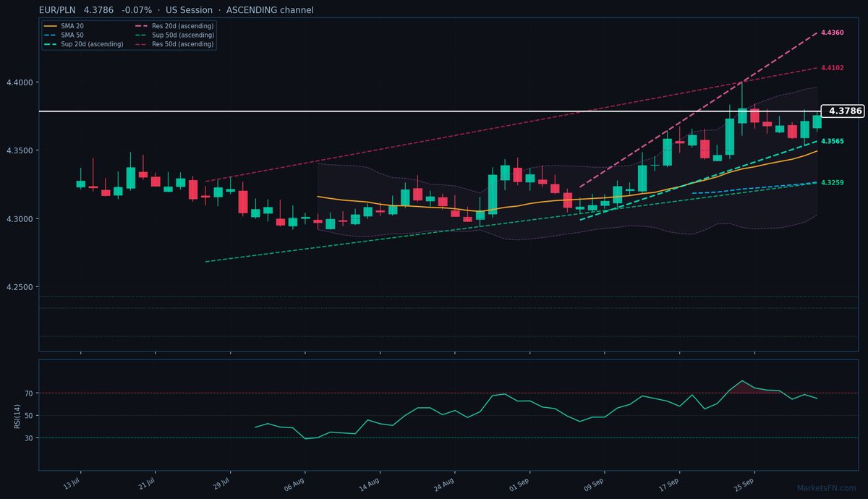Image resolution: width=868 pixels, height=499 pixels.
Task: Click the US Session text in header
Action: 190,10
